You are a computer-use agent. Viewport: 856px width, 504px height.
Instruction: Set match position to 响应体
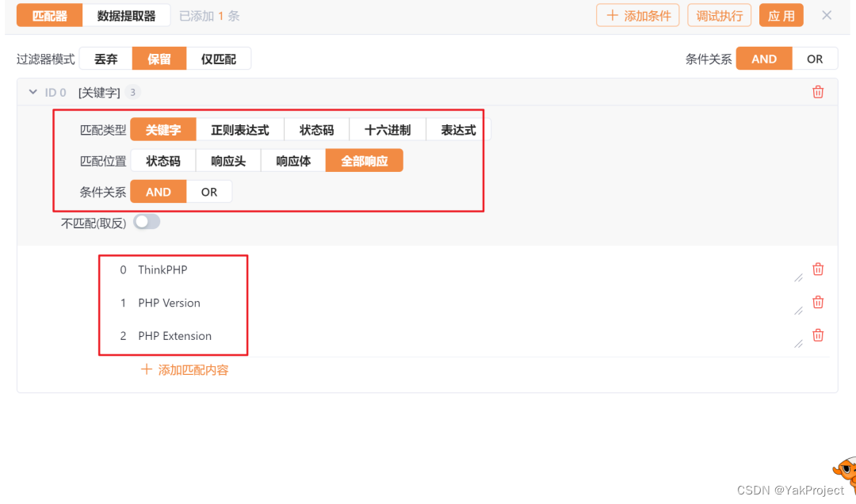293,161
